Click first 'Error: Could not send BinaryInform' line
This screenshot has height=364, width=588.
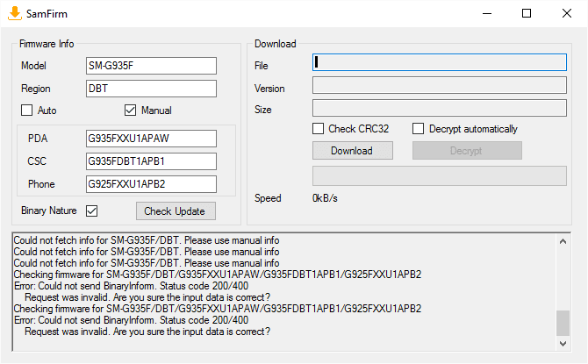tap(132, 286)
